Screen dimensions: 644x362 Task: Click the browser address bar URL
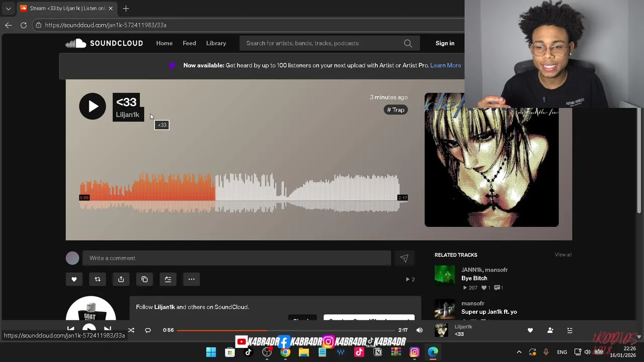click(x=106, y=25)
